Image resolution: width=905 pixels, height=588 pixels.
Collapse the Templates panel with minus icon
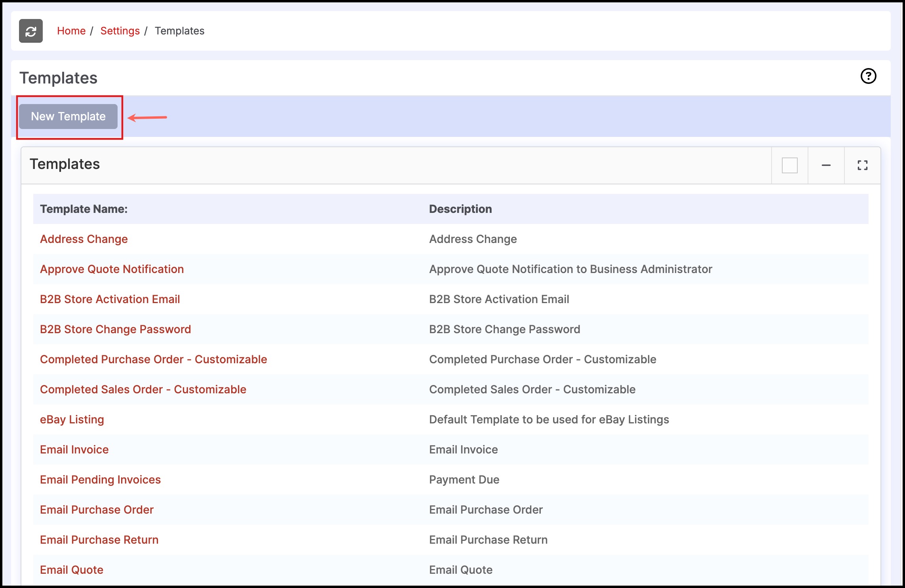826,165
